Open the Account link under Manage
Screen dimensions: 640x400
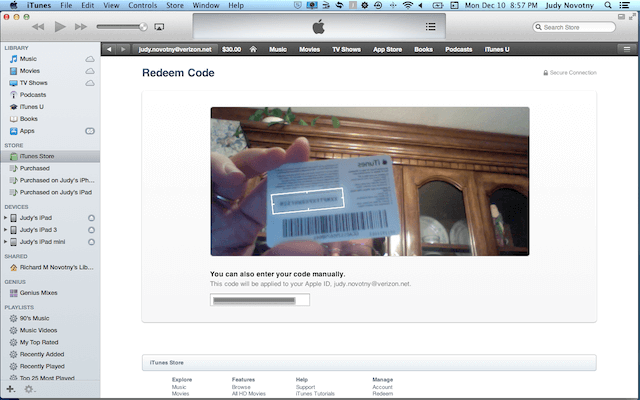pyautogui.click(x=382, y=387)
